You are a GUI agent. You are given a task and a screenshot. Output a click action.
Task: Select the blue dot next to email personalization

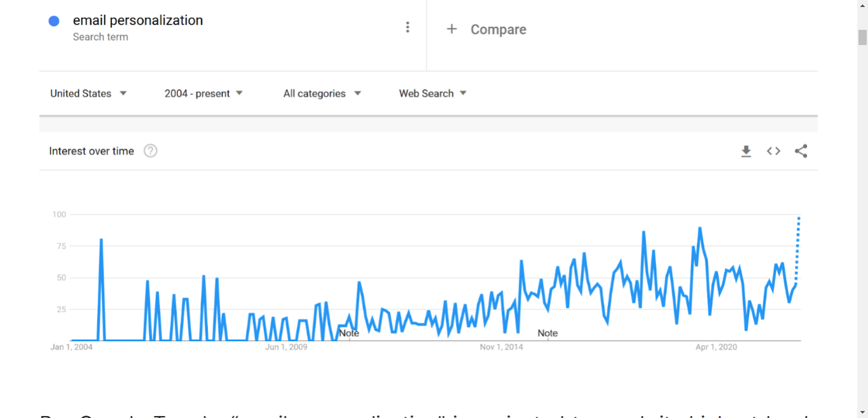[x=54, y=21]
